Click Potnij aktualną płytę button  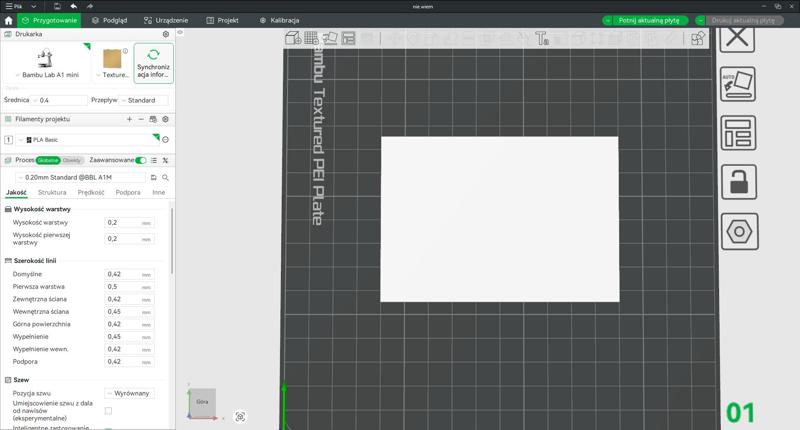click(649, 20)
